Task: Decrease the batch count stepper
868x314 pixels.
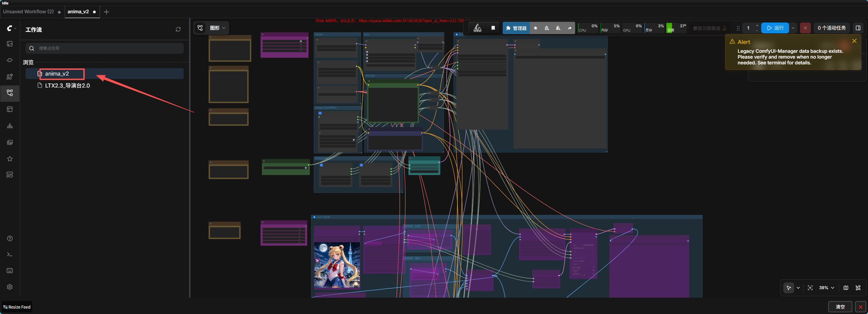Action: coord(757,31)
